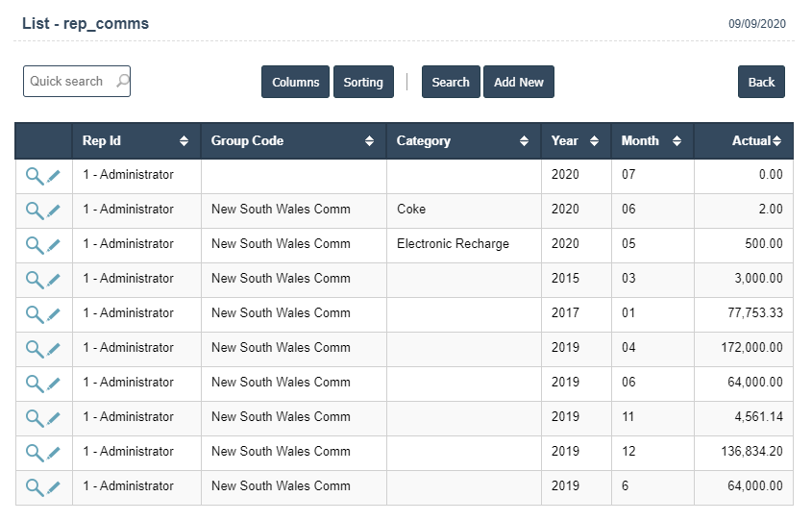Open view magnifier for the Electronic Recharge row

pos(34,244)
